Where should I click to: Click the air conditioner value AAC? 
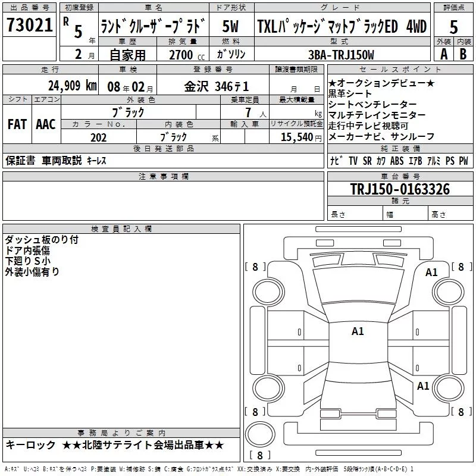pyautogui.click(x=46, y=124)
